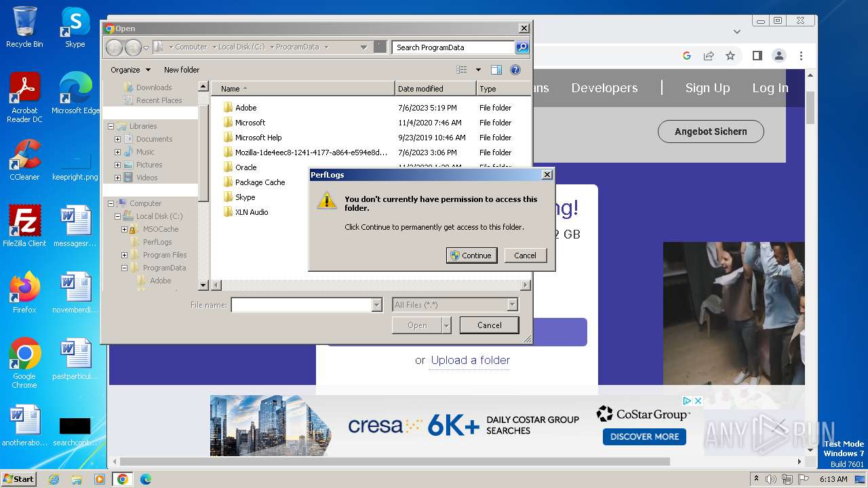
Task: Select the XLN Audio folder
Action: point(252,212)
